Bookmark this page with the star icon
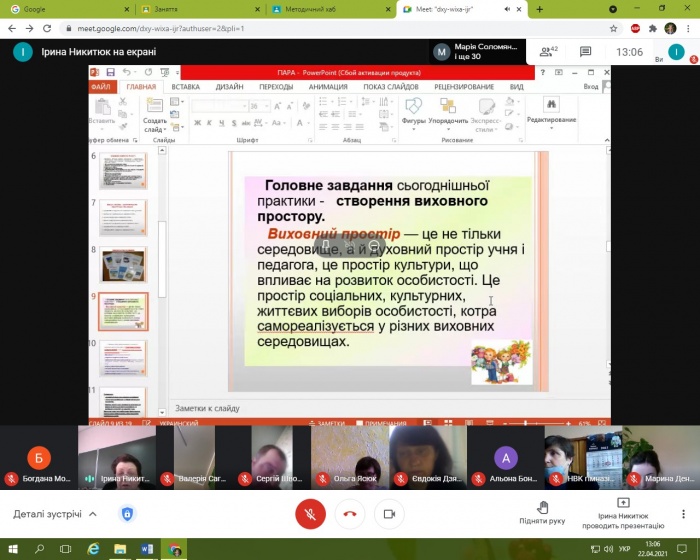The image size is (700, 560). click(614, 28)
